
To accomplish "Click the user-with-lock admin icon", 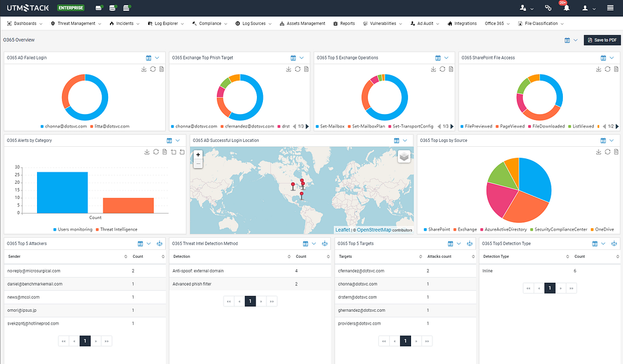I will point(523,8).
